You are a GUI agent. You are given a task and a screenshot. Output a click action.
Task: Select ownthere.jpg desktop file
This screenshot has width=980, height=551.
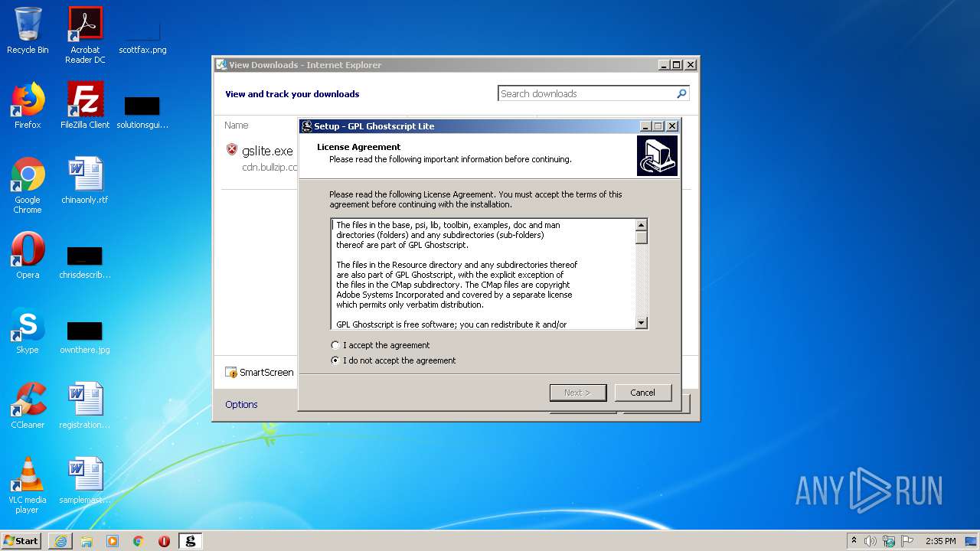coord(85,337)
